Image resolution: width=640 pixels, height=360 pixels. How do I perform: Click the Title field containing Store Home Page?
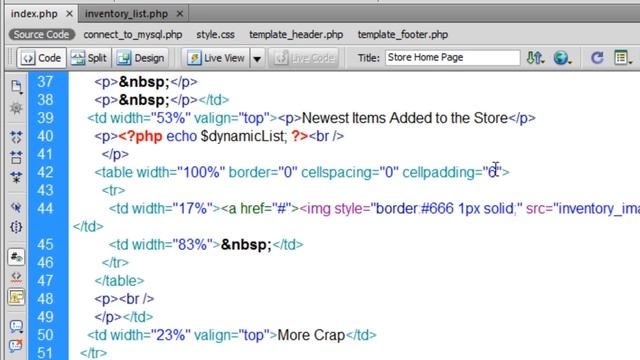pyautogui.click(x=452, y=58)
